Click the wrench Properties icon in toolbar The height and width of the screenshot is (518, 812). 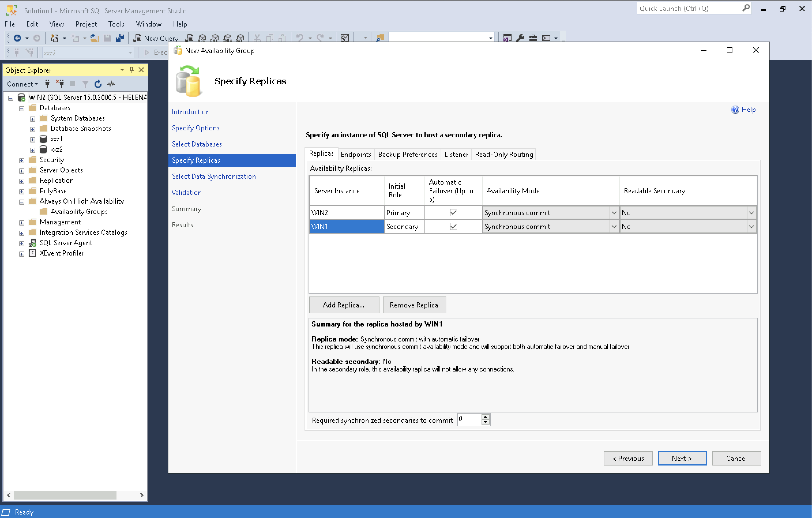(520, 38)
